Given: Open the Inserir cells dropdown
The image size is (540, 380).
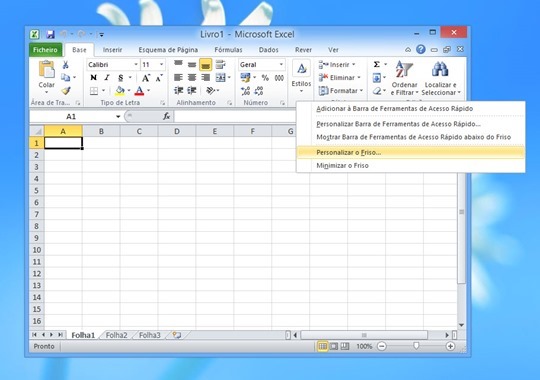Looking at the screenshot, I should [x=337, y=64].
